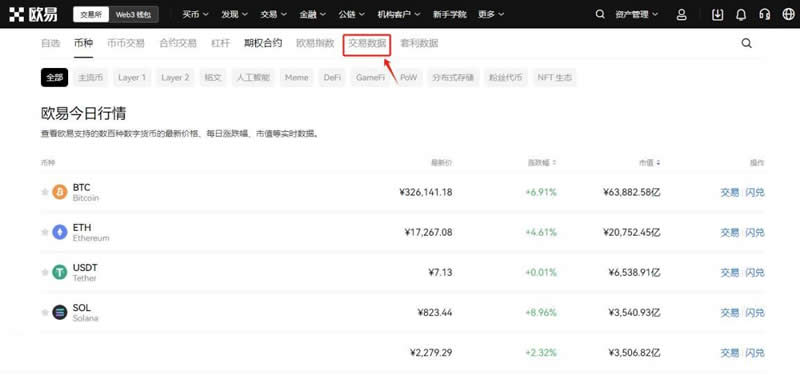Screen dimensions: 800x375
Task: Expand the 资产管理 dropdown
Action: (x=637, y=14)
